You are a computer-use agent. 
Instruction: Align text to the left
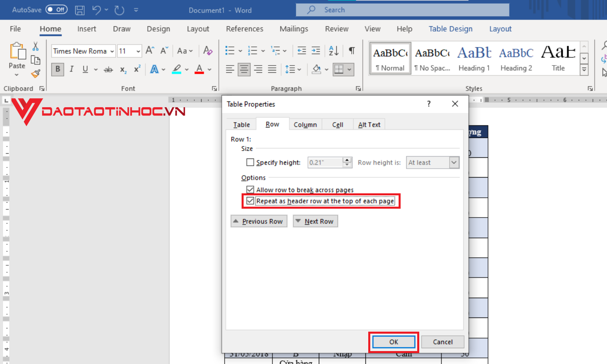(x=230, y=69)
